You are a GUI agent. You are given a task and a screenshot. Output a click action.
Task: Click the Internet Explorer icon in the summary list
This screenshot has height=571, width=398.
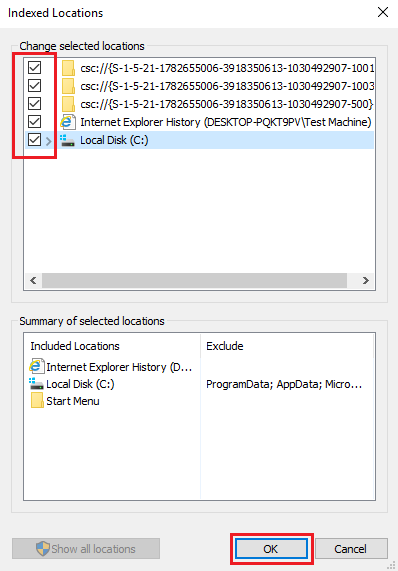36,366
